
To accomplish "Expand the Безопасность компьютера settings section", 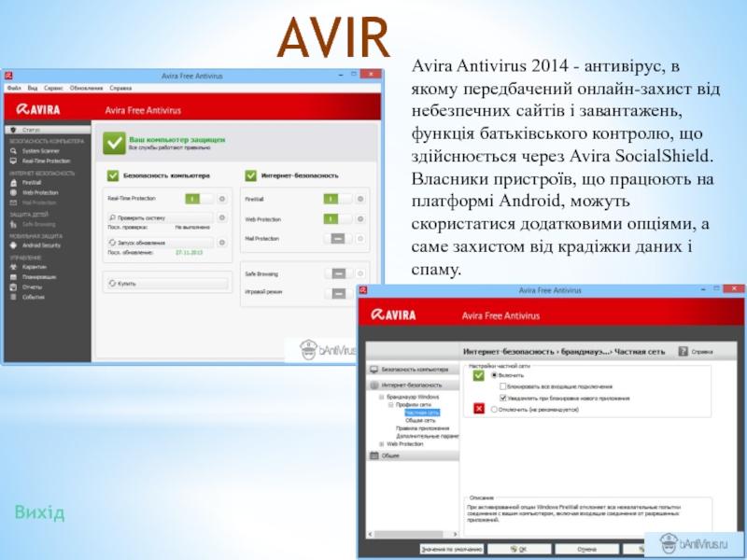I will (413, 370).
